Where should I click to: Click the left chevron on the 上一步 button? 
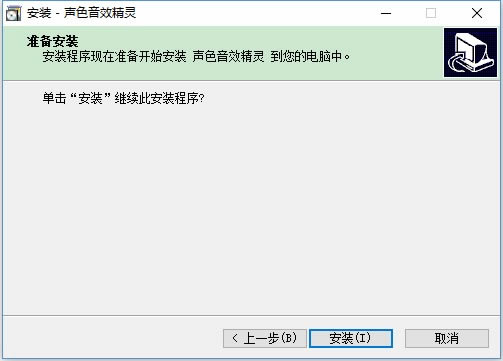(235, 338)
